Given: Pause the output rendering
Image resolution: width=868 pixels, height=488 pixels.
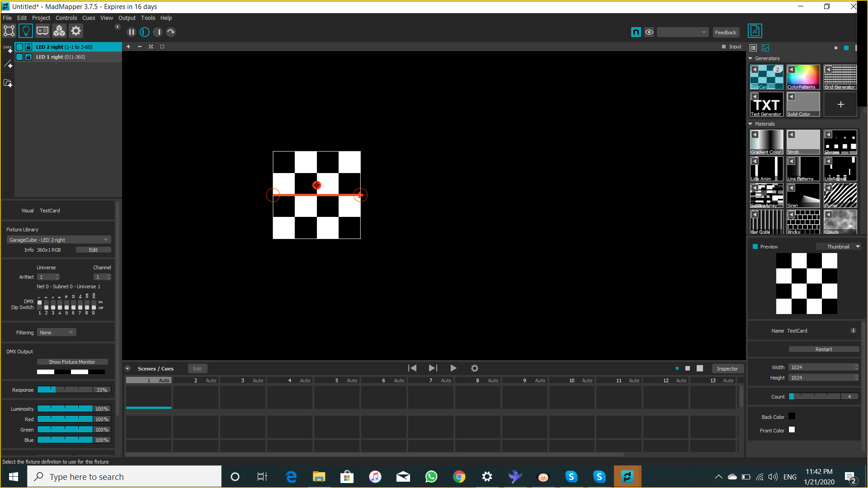Looking at the screenshot, I should point(132,32).
